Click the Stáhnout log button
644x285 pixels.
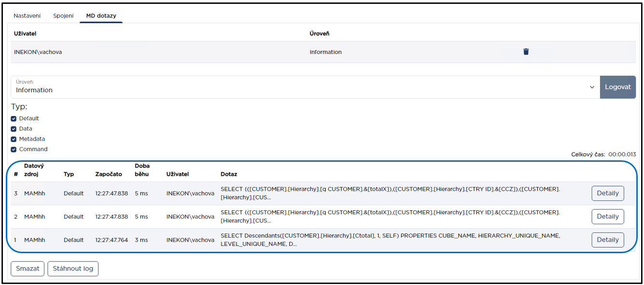click(73, 269)
